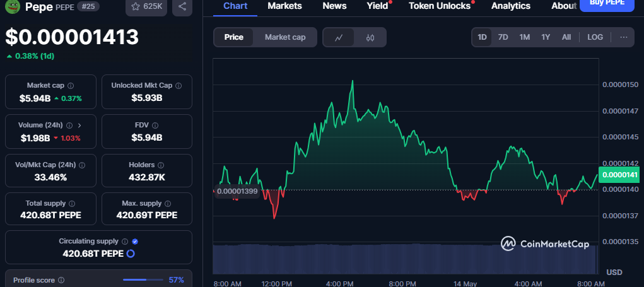Show Market cap info tooltip icon

[x=71, y=86]
